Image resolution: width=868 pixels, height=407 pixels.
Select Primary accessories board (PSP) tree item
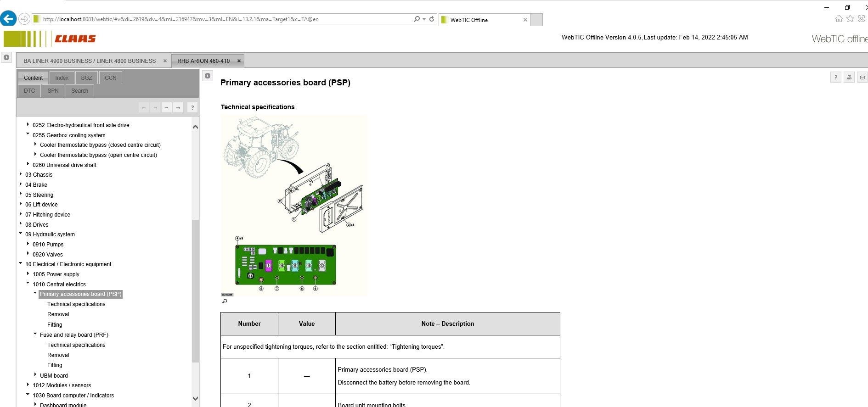tap(81, 294)
